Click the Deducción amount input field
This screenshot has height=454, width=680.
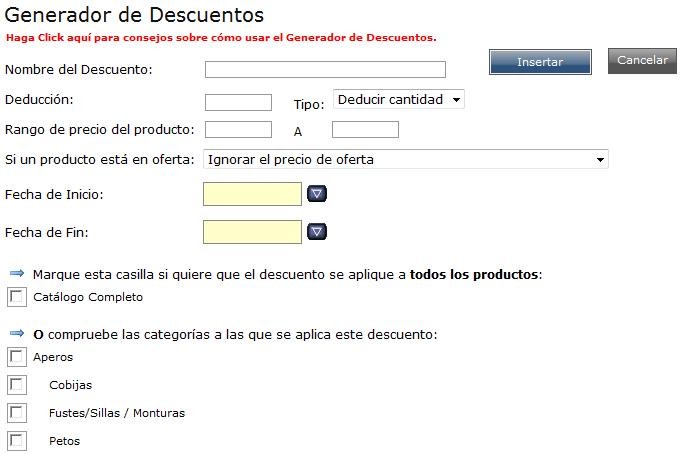(x=238, y=102)
